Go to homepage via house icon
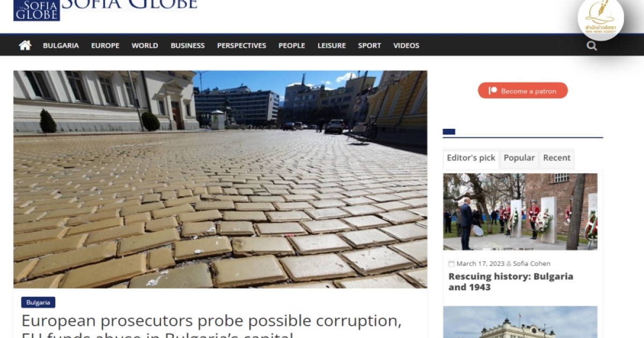 click(x=25, y=46)
